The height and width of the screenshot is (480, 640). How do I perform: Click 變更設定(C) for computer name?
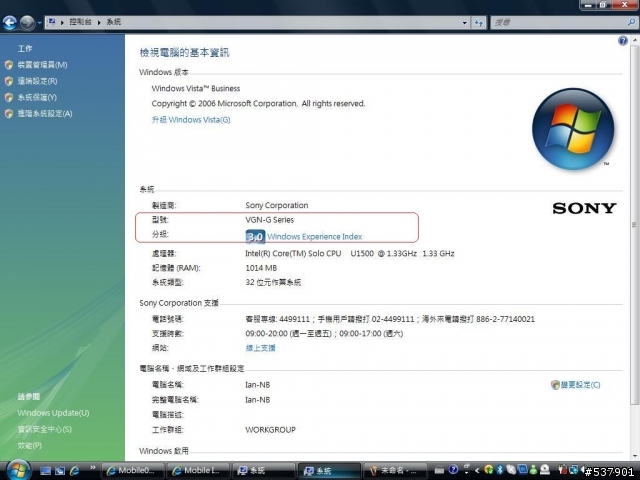click(580, 385)
